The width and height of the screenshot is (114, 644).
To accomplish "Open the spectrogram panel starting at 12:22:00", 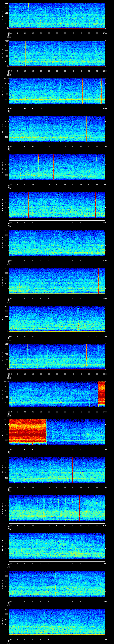I will click(x=57, y=243).
